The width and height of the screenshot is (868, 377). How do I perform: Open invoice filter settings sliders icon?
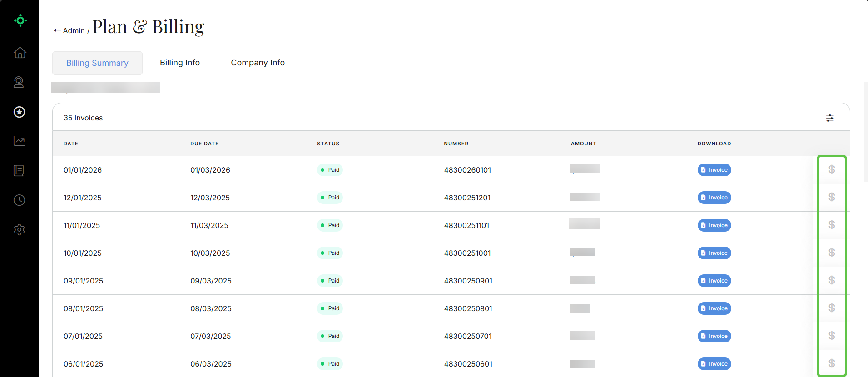click(x=830, y=118)
